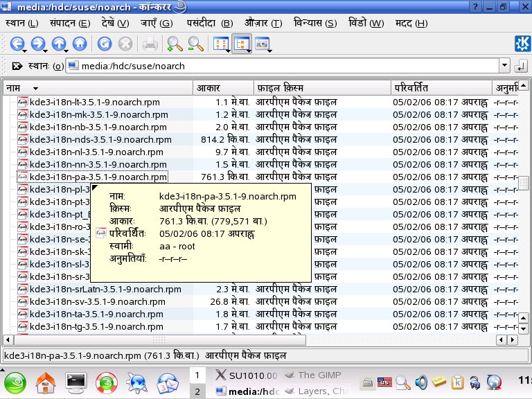Clear the location bar with the X icon
The height and width of the screenshot is (399, 532).
17,66
